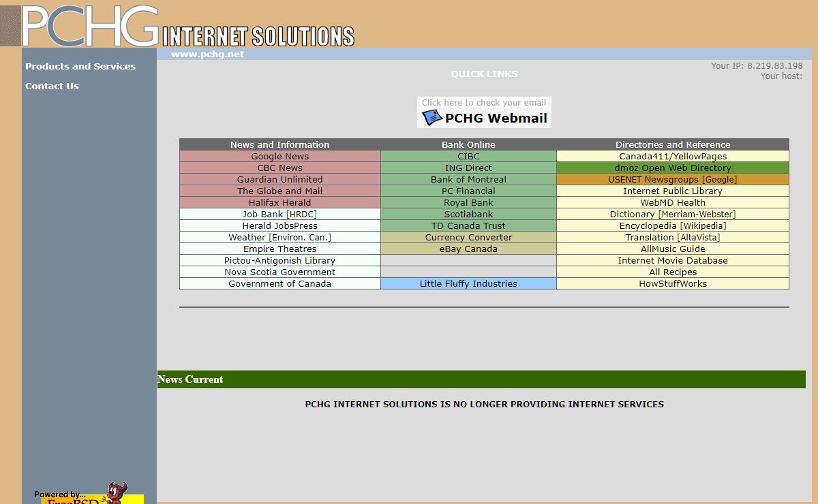Screen dimensions: 818x504
Task: Open Internet Movie Database link
Action: (x=673, y=261)
